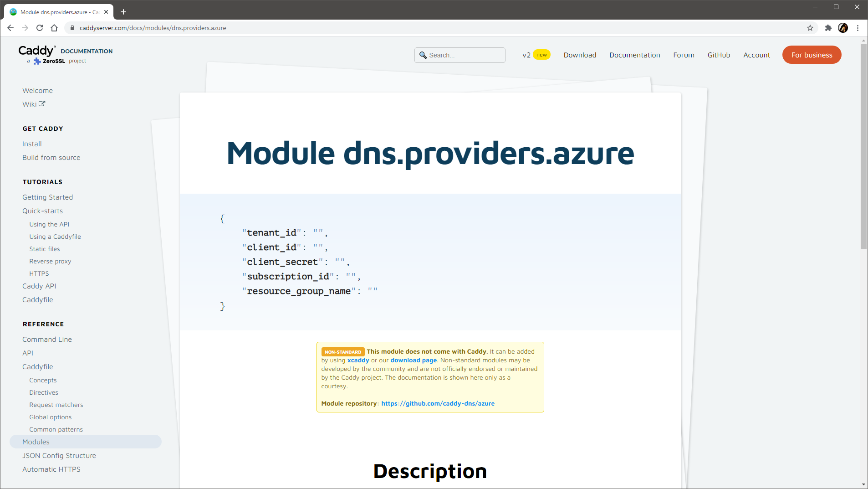Reload the current page

point(40,28)
